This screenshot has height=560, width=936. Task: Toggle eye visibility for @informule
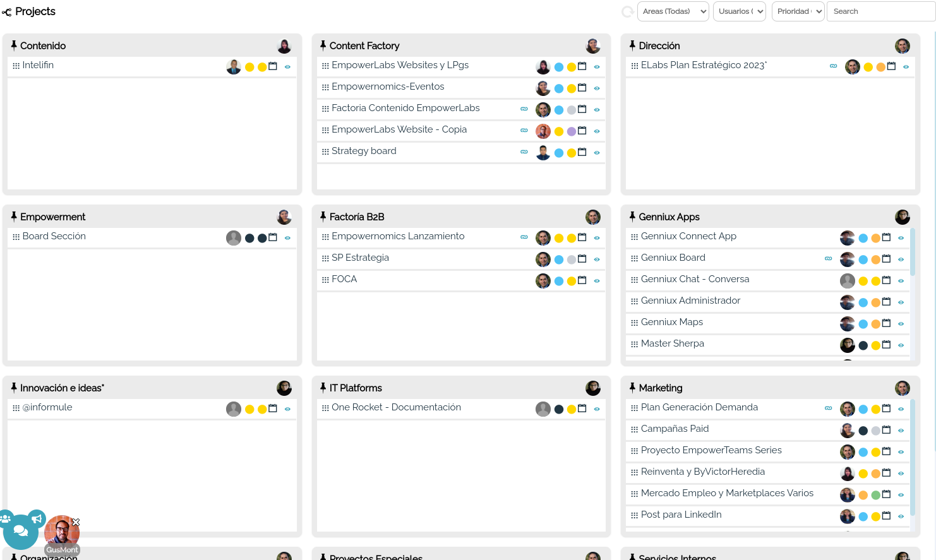(x=287, y=408)
